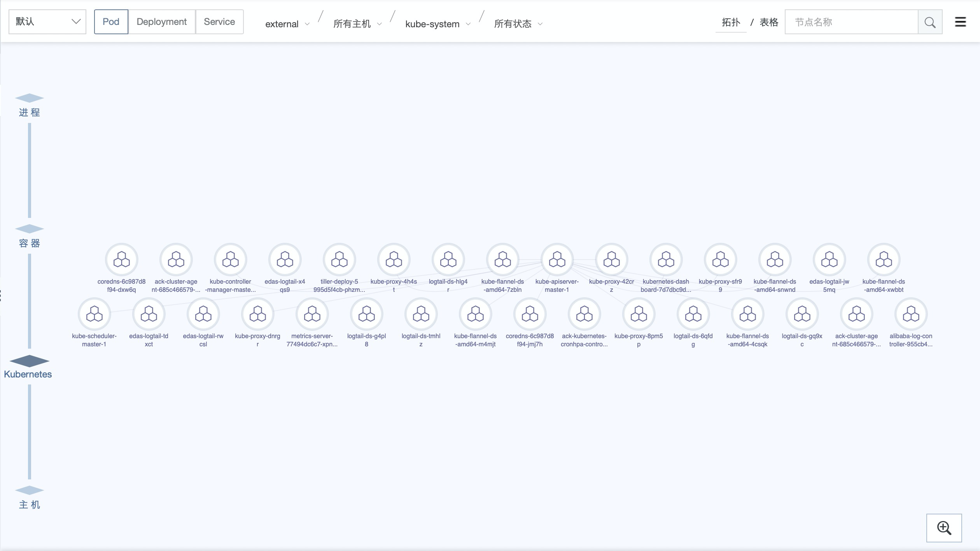Select the edas-logtail-tdxct pod node
980x551 pixels.
(149, 314)
